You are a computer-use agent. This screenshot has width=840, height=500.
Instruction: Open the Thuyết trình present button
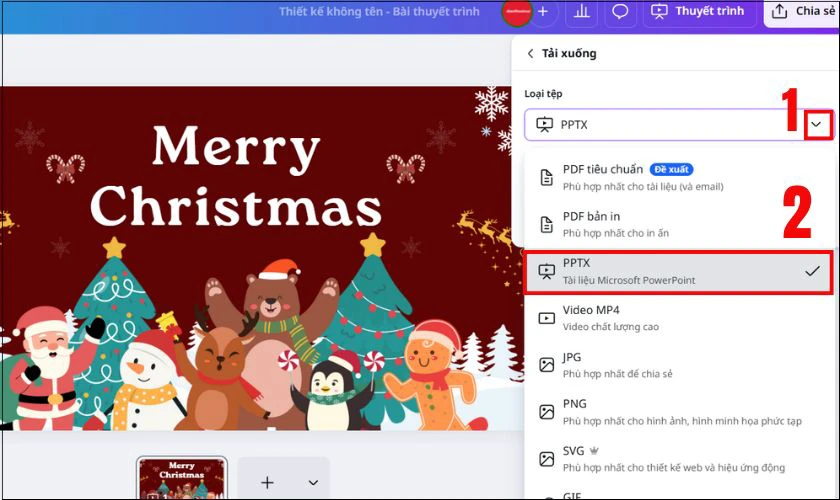click(698, 11)
